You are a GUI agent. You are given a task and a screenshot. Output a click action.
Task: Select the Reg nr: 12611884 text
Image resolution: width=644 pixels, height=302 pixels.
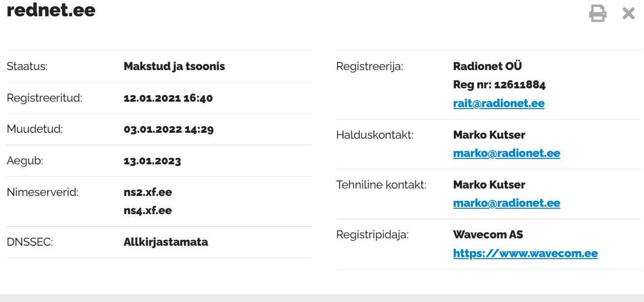(x=499, y=85)
